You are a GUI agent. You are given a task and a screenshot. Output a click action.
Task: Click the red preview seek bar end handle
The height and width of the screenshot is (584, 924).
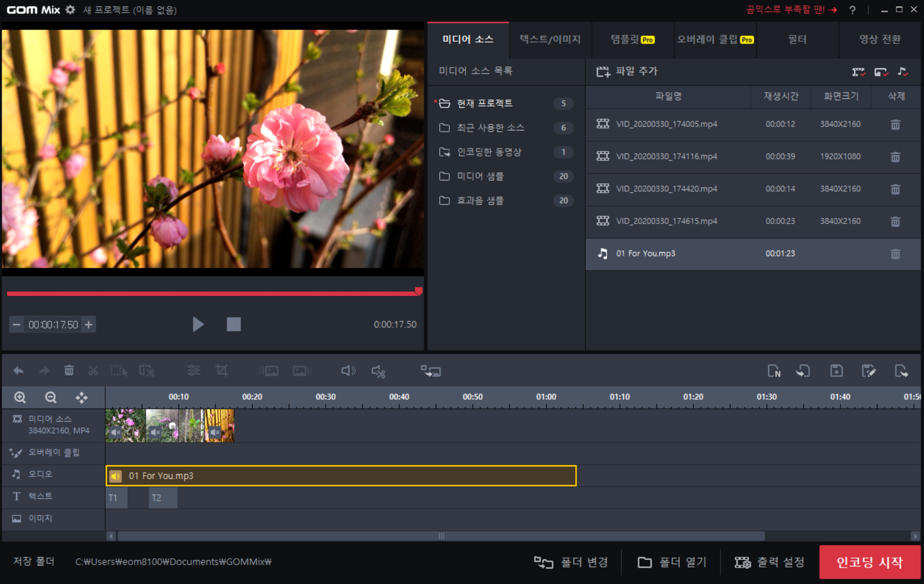(x=419, y=291)
